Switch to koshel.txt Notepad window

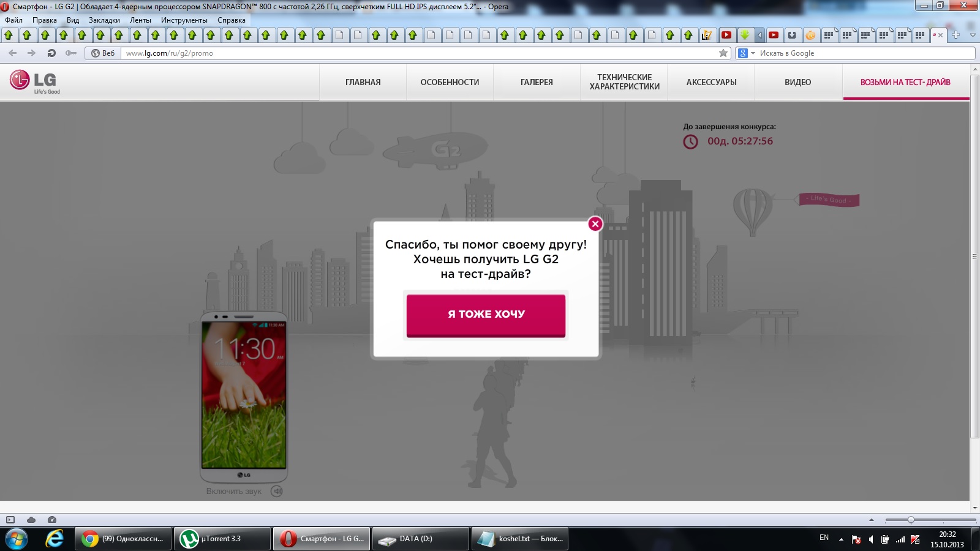point(519,539)
